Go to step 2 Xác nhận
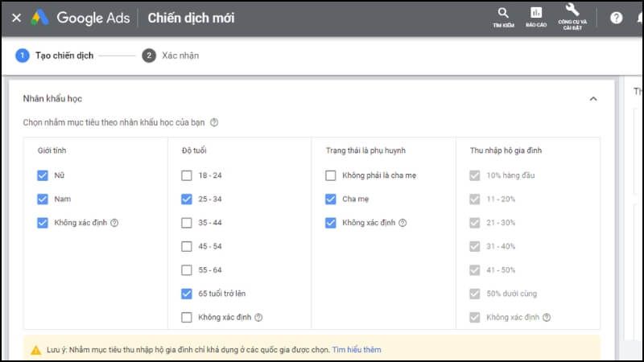Screen dimensions: 644x362 coord(171,56)
